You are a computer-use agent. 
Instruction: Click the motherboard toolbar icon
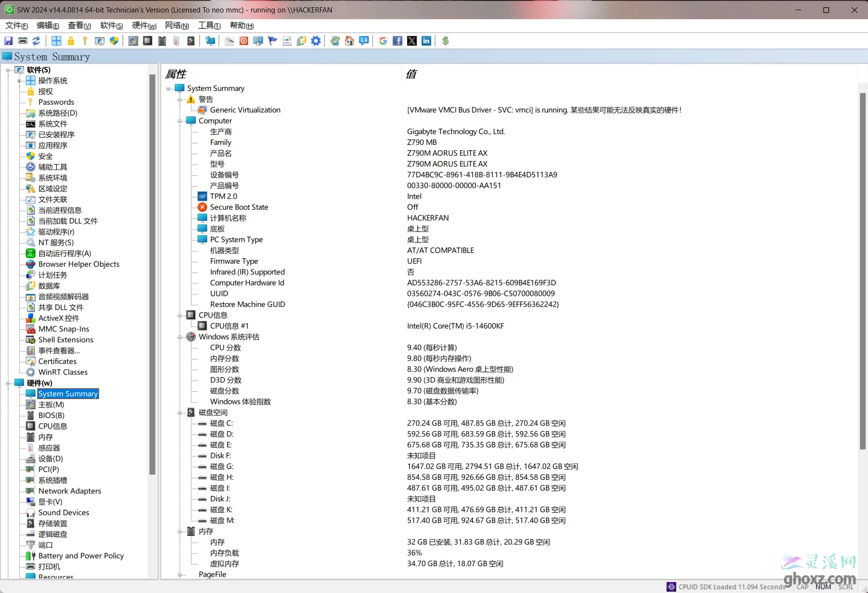[x=133, y=41]
